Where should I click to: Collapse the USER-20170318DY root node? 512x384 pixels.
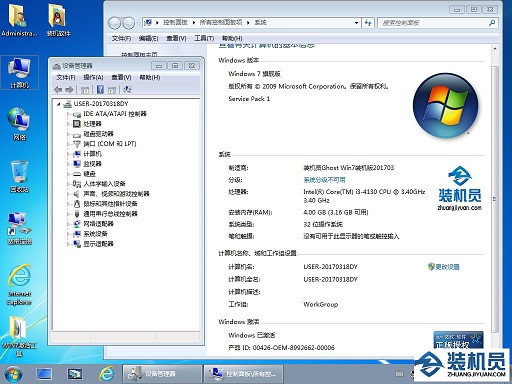[x=59, y=104]
